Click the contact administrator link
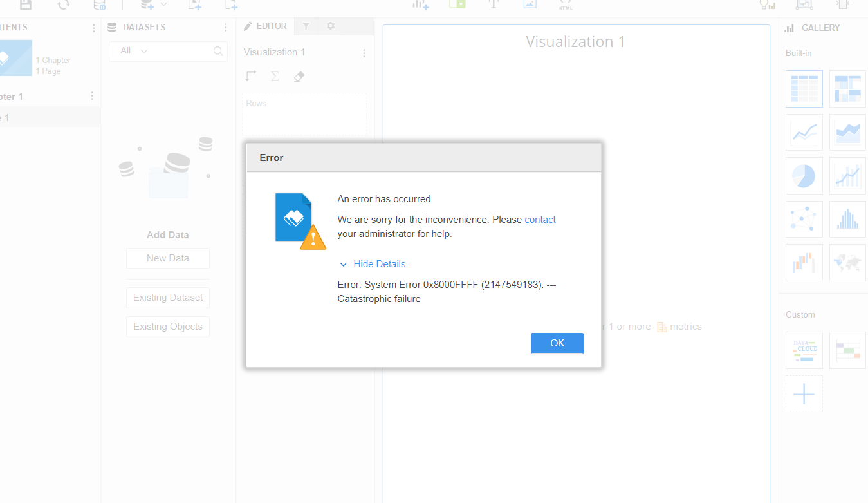868x503 pixels. (x=540, y=220)
